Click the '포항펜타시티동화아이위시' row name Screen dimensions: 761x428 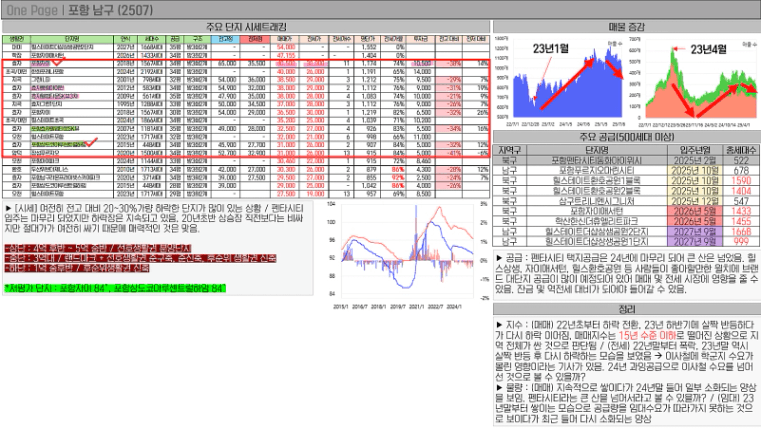point(596,160)
